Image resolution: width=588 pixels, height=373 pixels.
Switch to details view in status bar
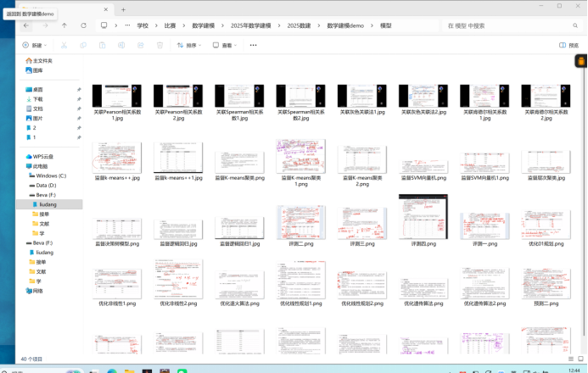point(569,359)
